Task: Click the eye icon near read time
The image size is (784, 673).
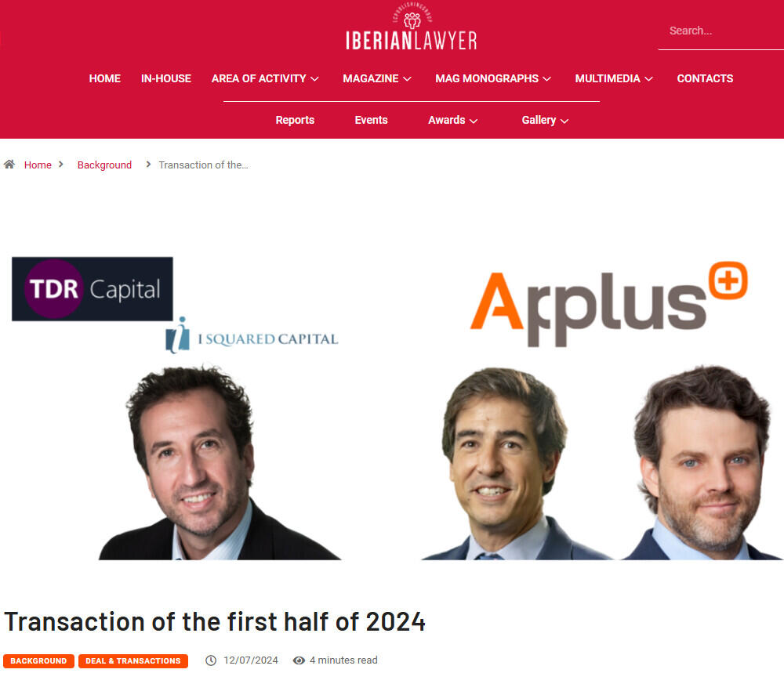Action: (x=299, y=660)
